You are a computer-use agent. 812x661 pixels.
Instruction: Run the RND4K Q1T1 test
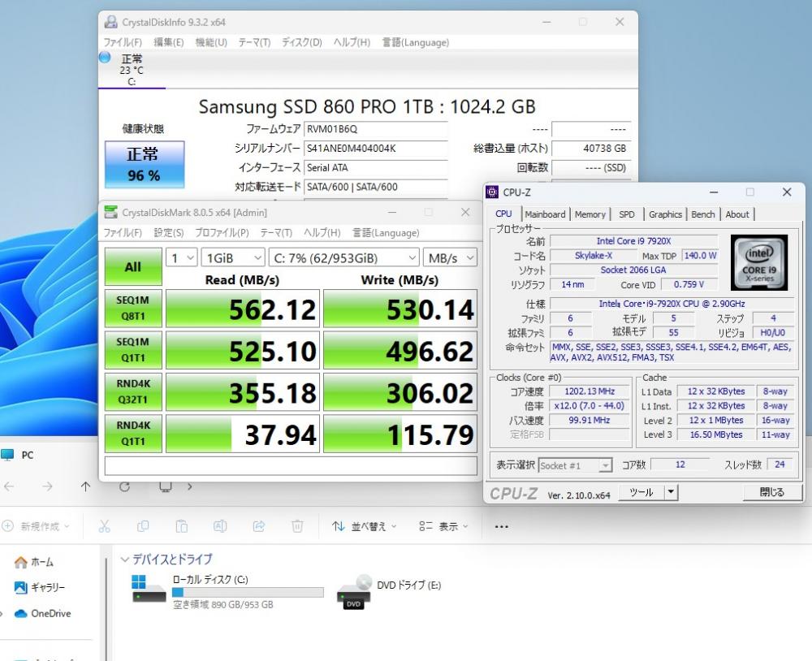pyautogui.click(x=133, y=434)
